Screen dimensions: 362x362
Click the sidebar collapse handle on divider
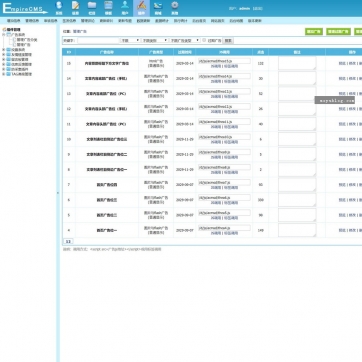coord(58,193)
